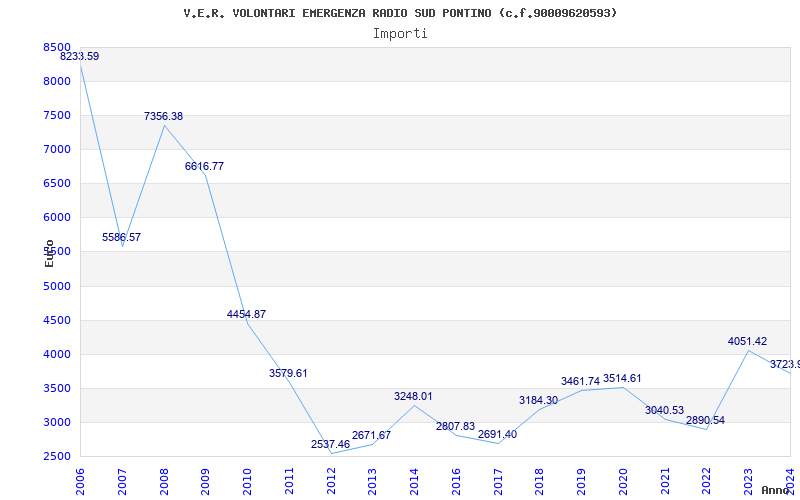Click y-axis tick 8500

57,47
